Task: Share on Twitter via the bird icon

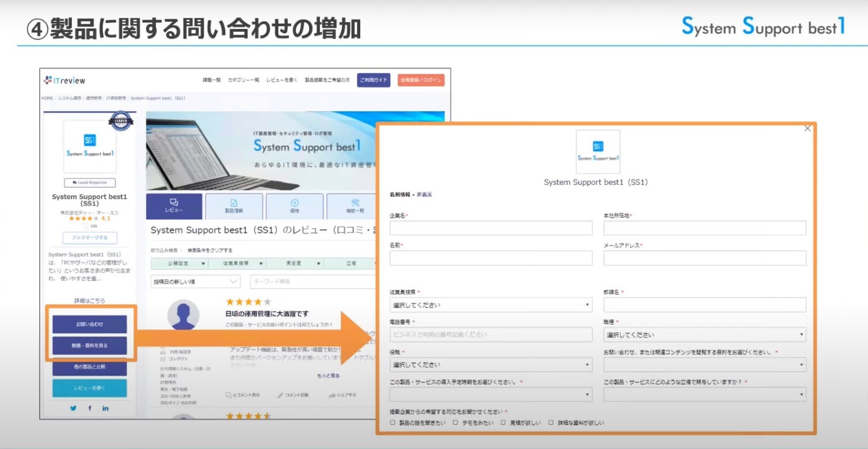Action: [x=74, y=408]
